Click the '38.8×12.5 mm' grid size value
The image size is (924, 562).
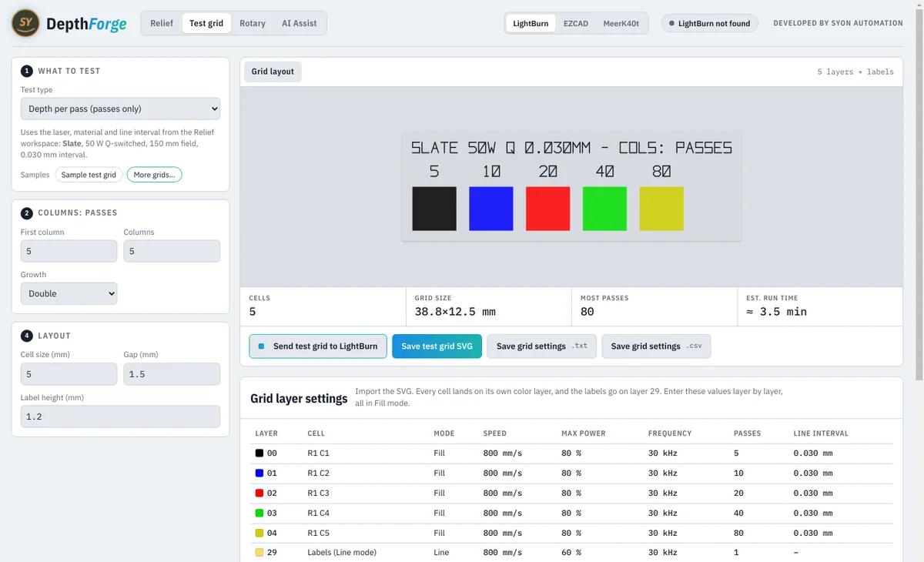pyautogui.click(x=455, y=312)
